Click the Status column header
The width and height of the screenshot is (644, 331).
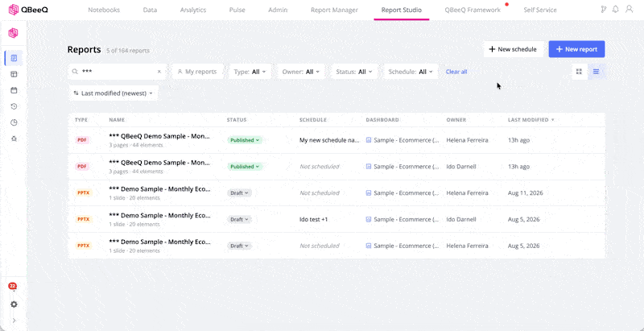pyautogui.click(x=237, y=120)
